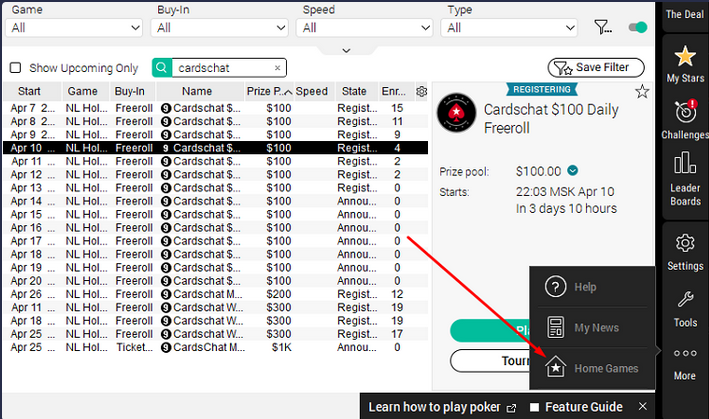
Task: Sort by Enrolled column header
Action: (396, 91)
